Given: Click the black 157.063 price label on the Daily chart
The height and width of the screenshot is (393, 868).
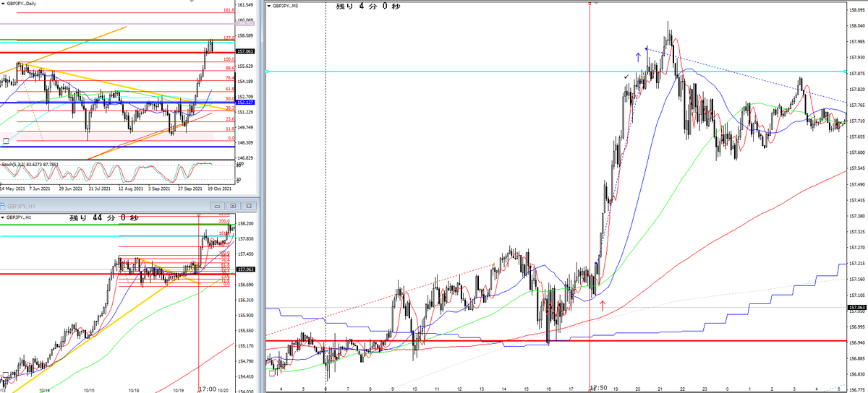Looking at the screenshot, I should 245,51.
